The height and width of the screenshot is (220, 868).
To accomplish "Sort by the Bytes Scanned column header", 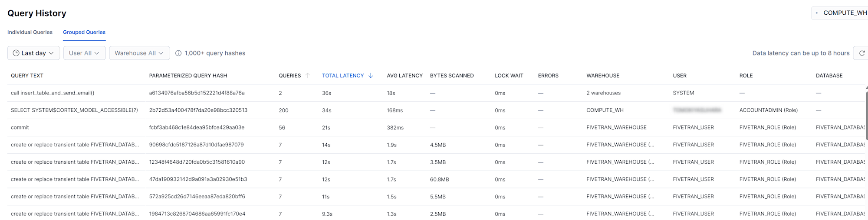I will click(x=451, y=75).
